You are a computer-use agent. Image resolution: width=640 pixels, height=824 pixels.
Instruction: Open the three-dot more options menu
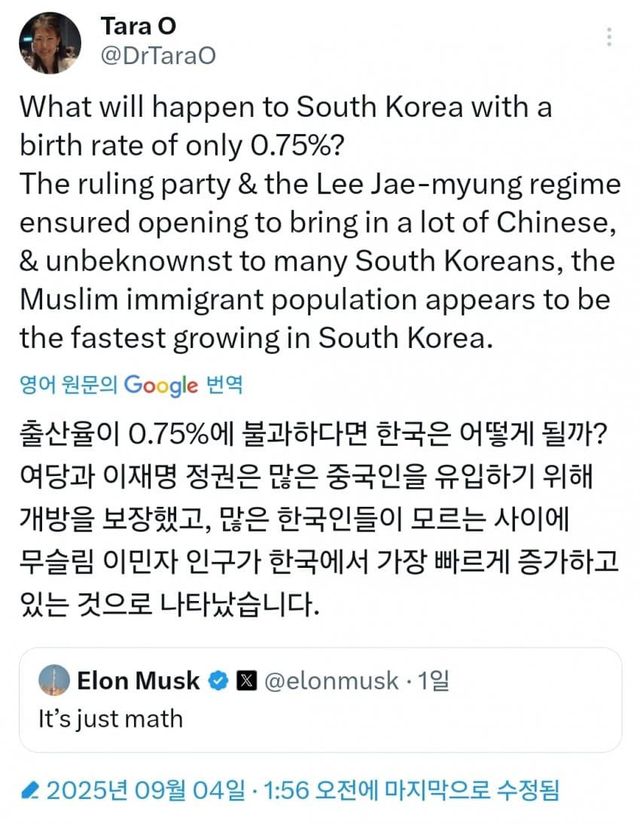pyautogui.click(x=609, y=38)
